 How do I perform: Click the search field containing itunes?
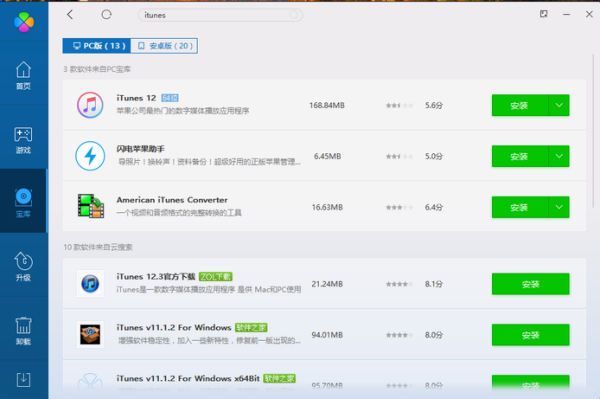pyautogui.click(x=220, y=15)
